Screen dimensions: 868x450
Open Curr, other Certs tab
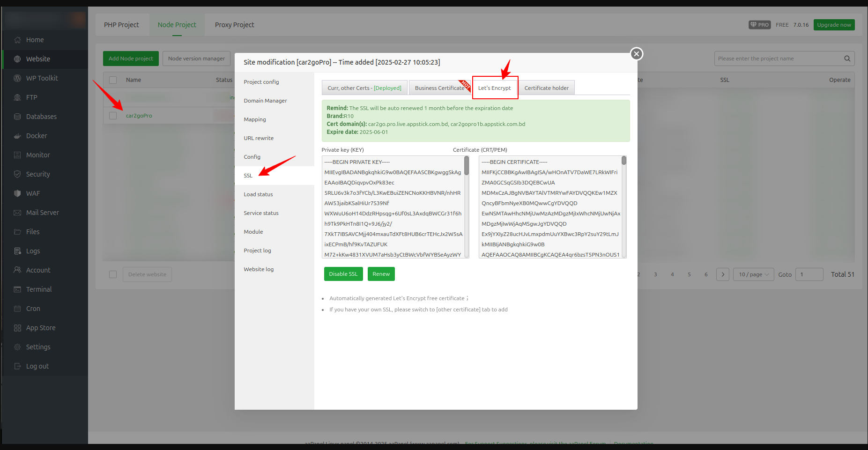[x=364, y=88]
